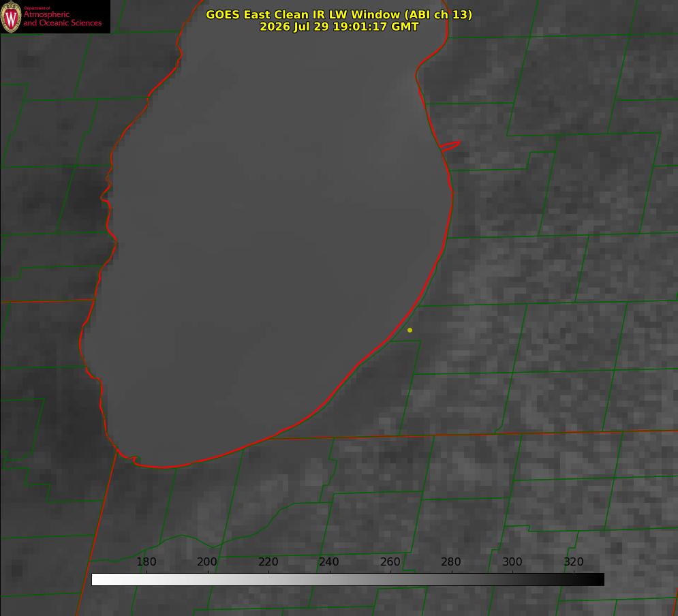The height and width of the screenshot is (616, 678).
Task: Click the 'GOES East Clean IR LW Window' title
Action: [339, 14]
